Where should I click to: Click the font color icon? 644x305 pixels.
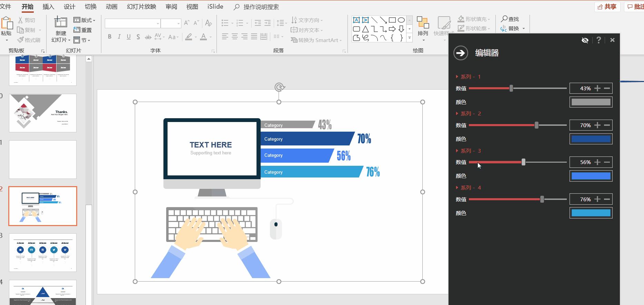click(x=203, y=37)
